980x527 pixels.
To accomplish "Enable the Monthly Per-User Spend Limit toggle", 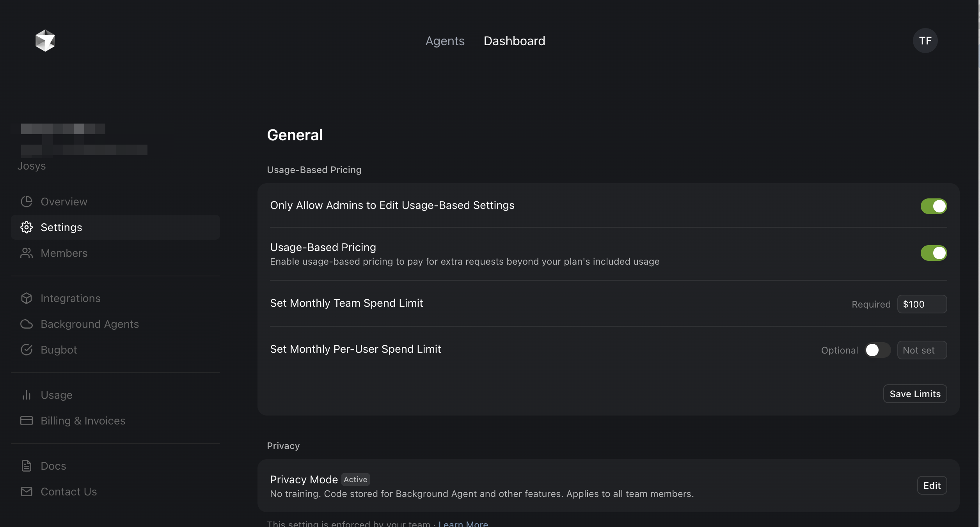I will coord(877,350).
